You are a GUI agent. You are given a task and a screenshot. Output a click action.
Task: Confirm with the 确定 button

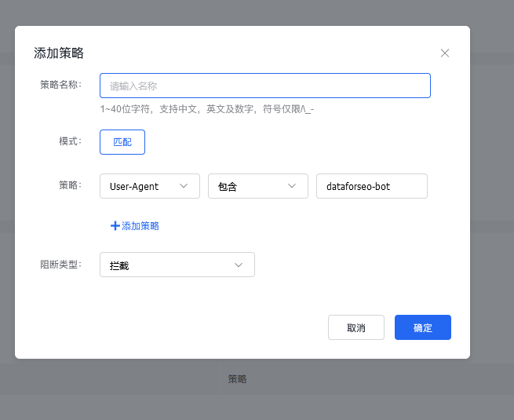point(422,327)
